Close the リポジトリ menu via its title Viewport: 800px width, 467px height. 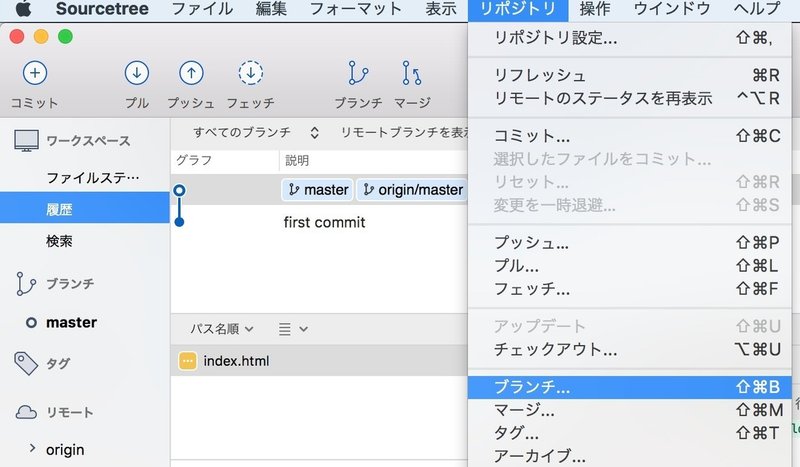tap(518, 9)
